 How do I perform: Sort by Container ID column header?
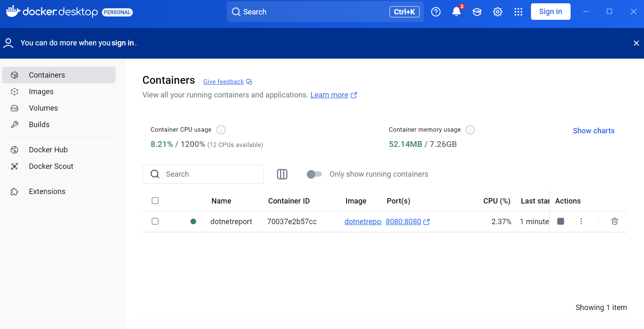point(289,201)
